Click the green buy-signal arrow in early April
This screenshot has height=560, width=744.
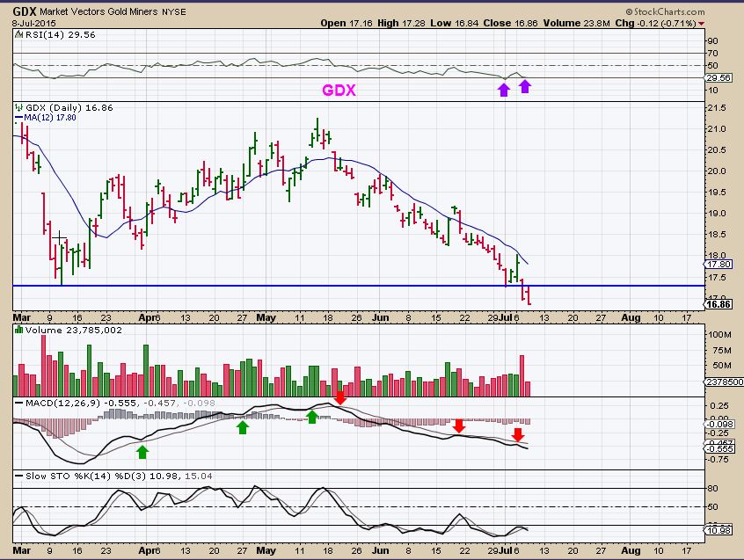tap(142, 451)
